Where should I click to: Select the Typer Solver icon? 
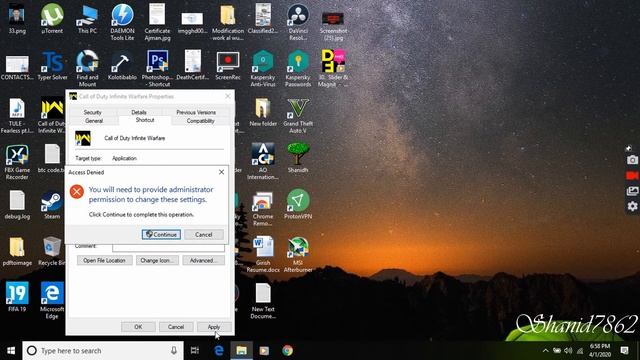point(52,65)
